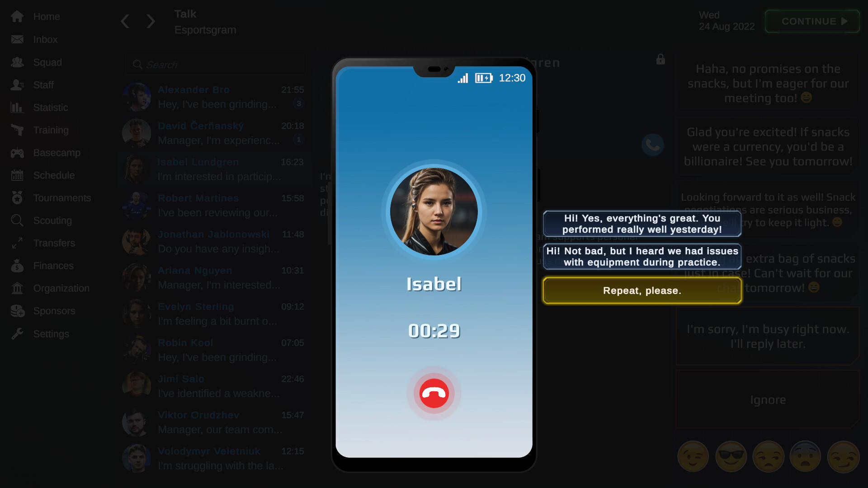Select 'Repeat, please.' response option
Screen dimensions: 868x488
[642, 290]
